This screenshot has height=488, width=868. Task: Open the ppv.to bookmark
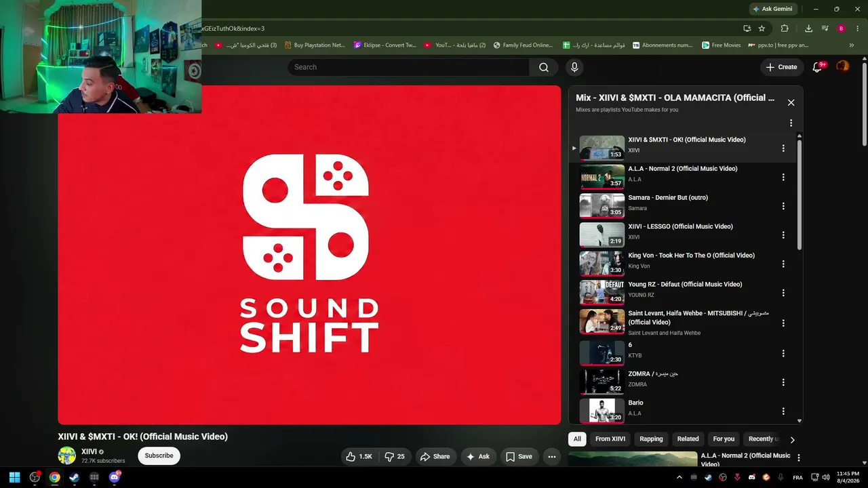click(778, 45)
